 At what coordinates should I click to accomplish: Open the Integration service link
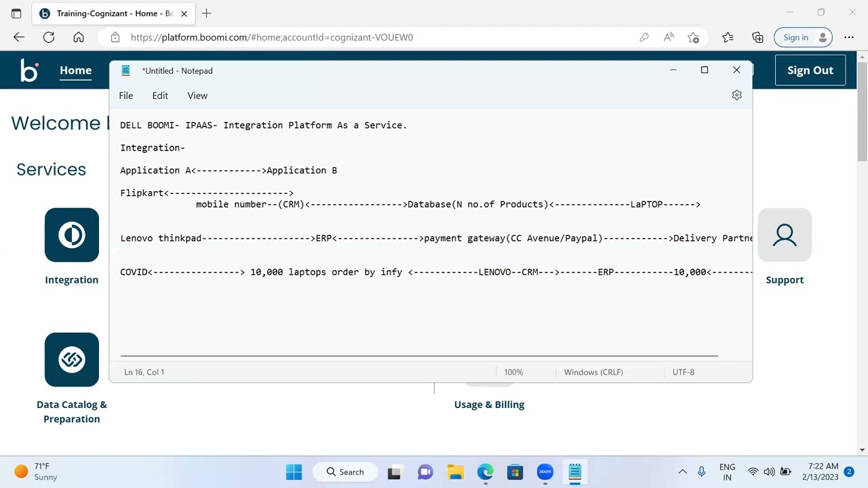click(72, 280)
